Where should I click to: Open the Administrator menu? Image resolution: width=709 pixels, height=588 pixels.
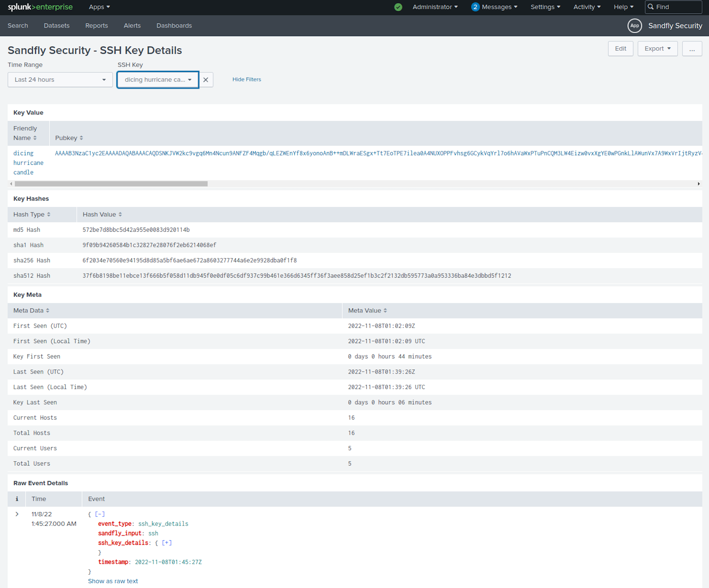click(x=435, y=7)
